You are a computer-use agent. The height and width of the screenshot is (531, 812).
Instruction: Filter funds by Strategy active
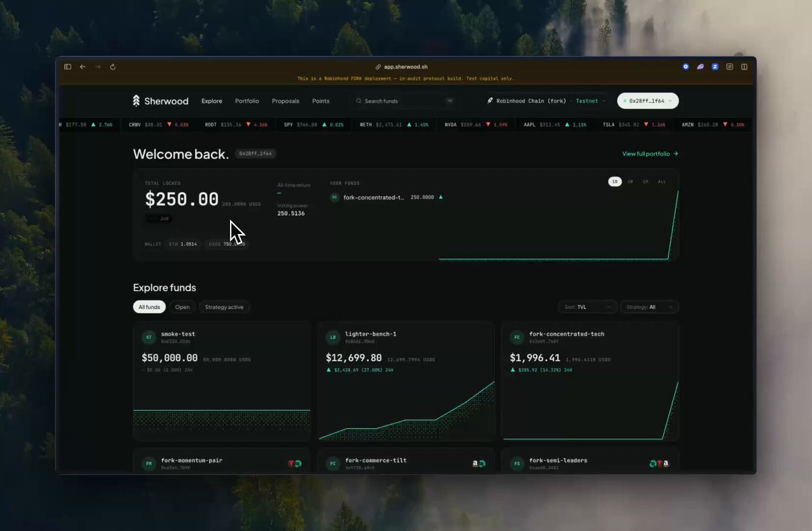225,307
